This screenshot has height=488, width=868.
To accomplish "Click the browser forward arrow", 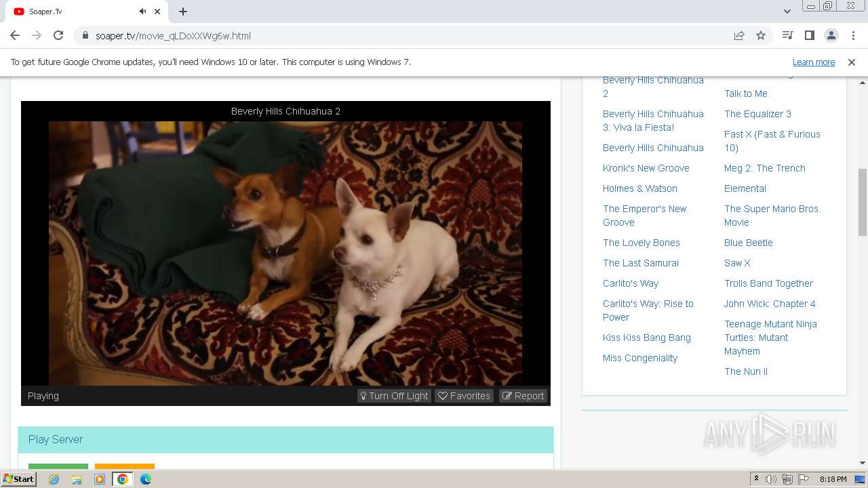I will (37, 36).
